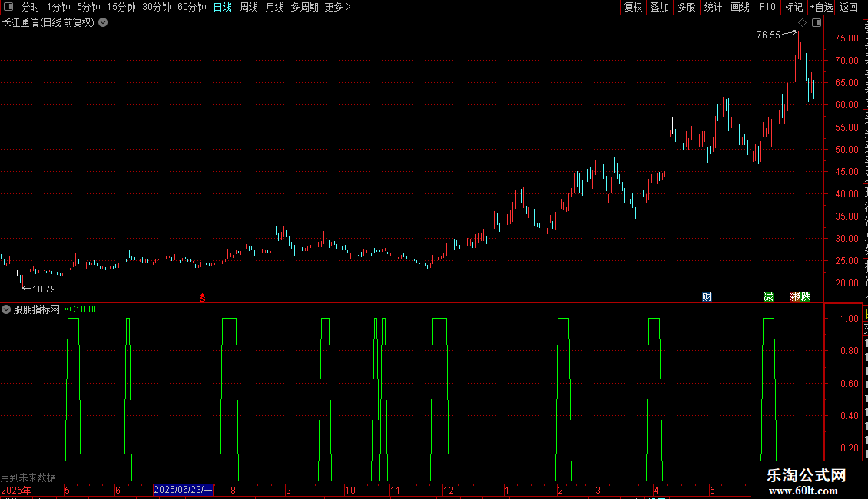Select the 30分钟 period tab

(157, 7)
